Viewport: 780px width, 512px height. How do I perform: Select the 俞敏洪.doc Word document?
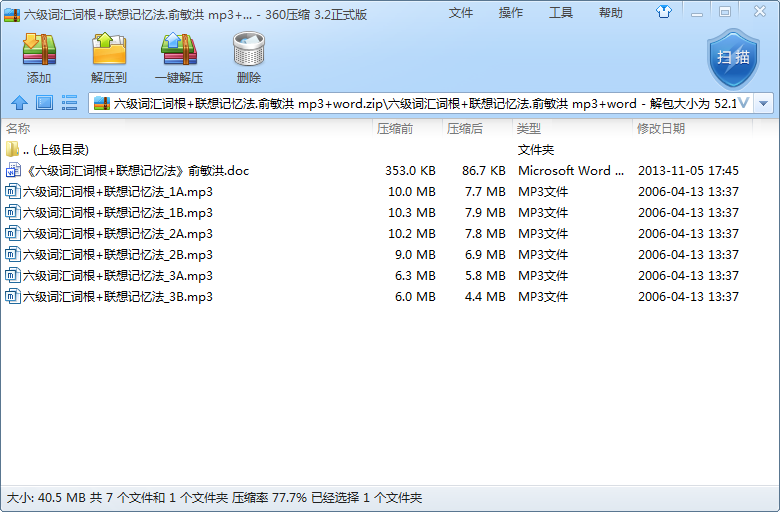(135, 171)
